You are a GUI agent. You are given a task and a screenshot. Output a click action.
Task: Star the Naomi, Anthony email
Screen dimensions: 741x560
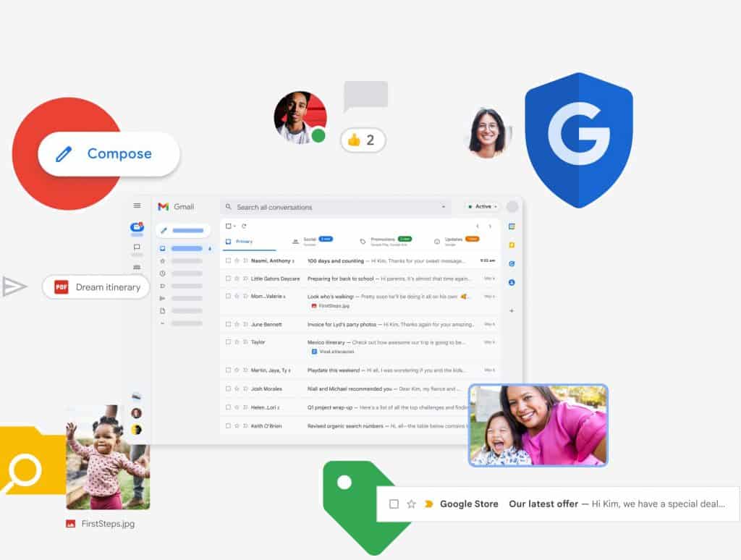tap(237, 260)
